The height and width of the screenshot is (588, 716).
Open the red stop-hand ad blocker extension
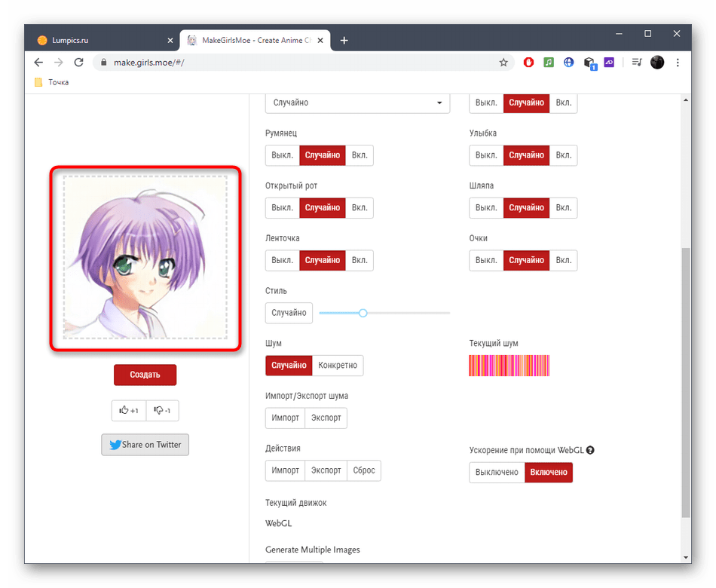528,63
